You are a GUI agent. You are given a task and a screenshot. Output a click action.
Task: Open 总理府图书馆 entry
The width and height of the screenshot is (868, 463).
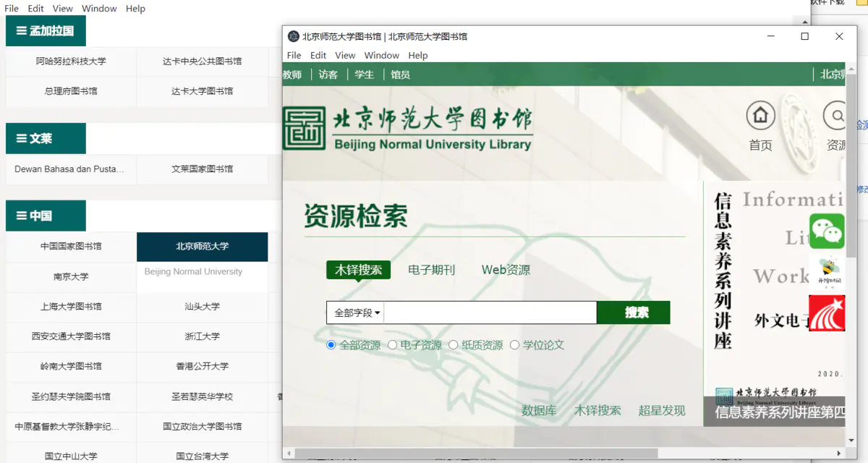(x=71, y=91)
